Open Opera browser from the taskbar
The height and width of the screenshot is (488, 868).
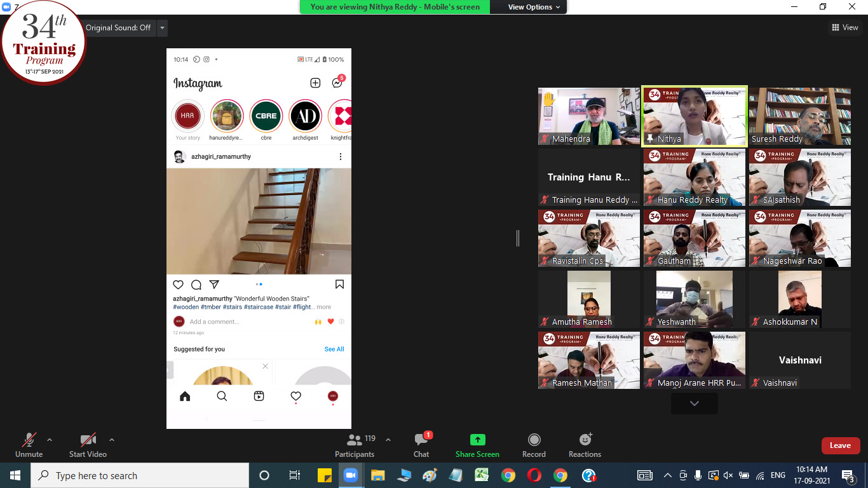point(534,475)
